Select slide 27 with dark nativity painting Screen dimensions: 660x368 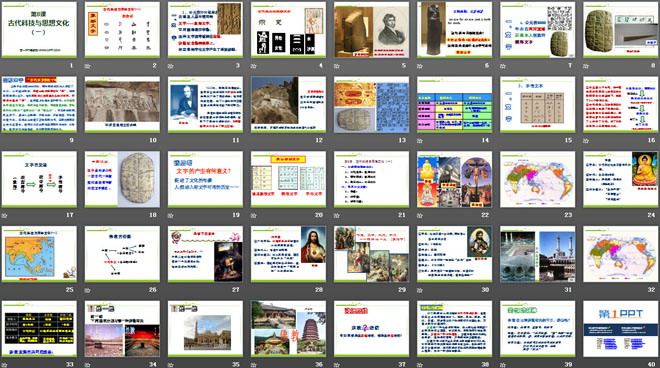205,254
